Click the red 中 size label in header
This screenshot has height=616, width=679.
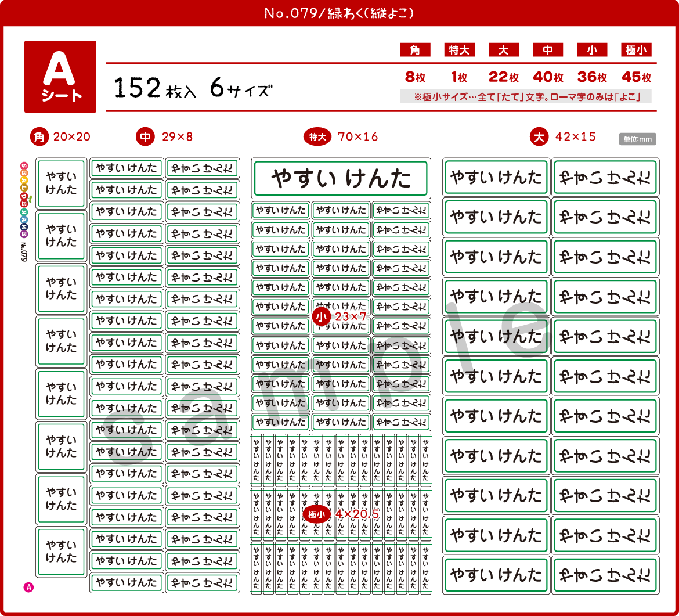pos(547,50)
